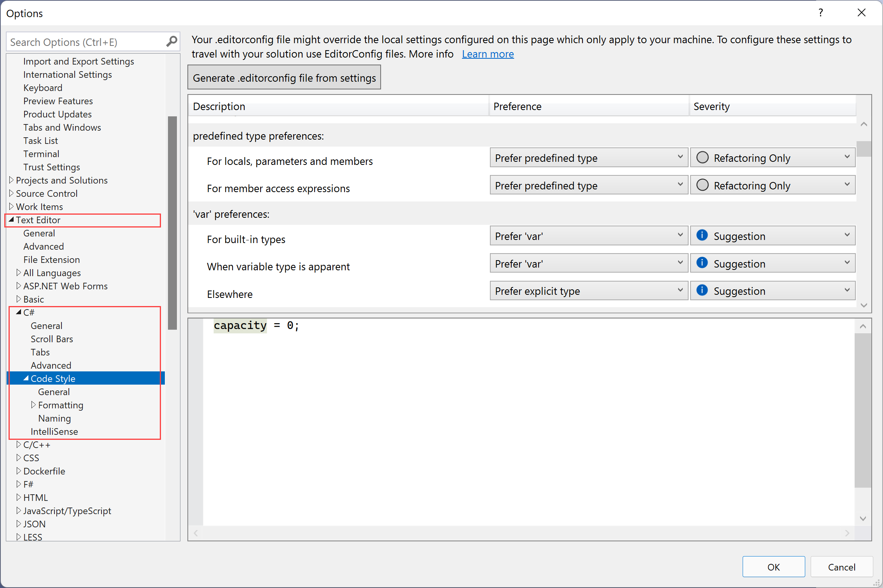Open the Learn more link
This screenshot has width=883, height=588.
pos(488,54)
